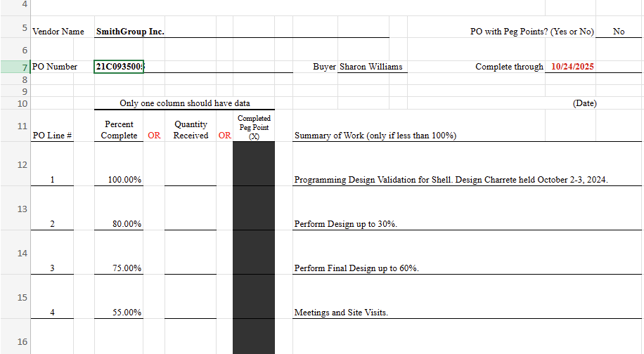Click the row 12 header
644x354 pixels.
(x=14, y=164)
